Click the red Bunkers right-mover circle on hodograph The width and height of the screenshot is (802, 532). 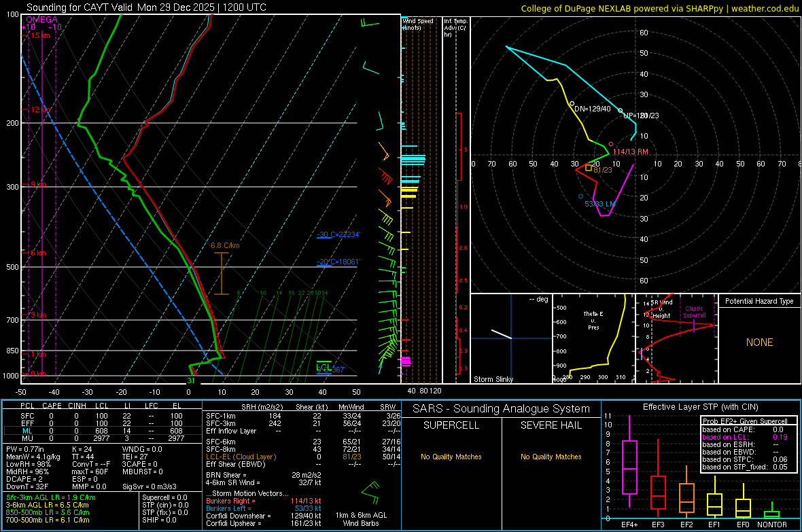(x=611, y=145)
